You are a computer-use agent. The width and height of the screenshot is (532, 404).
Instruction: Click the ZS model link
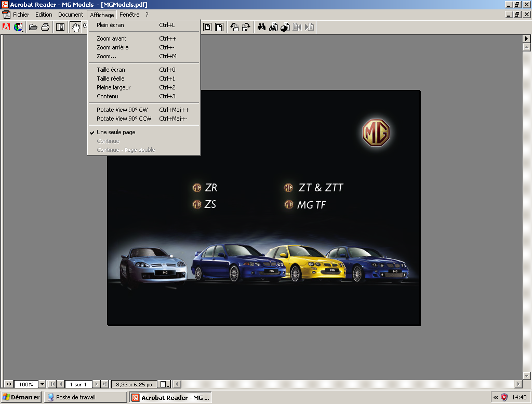tap(210, 204)
